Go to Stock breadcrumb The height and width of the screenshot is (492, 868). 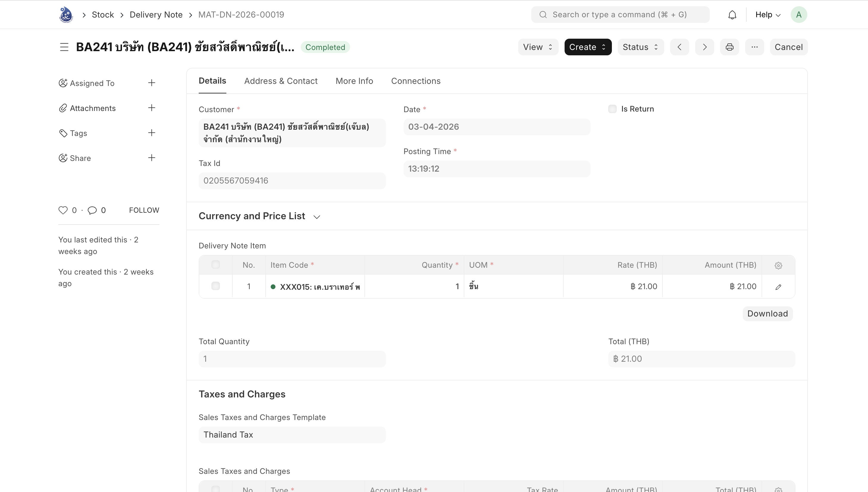point(103,15)
